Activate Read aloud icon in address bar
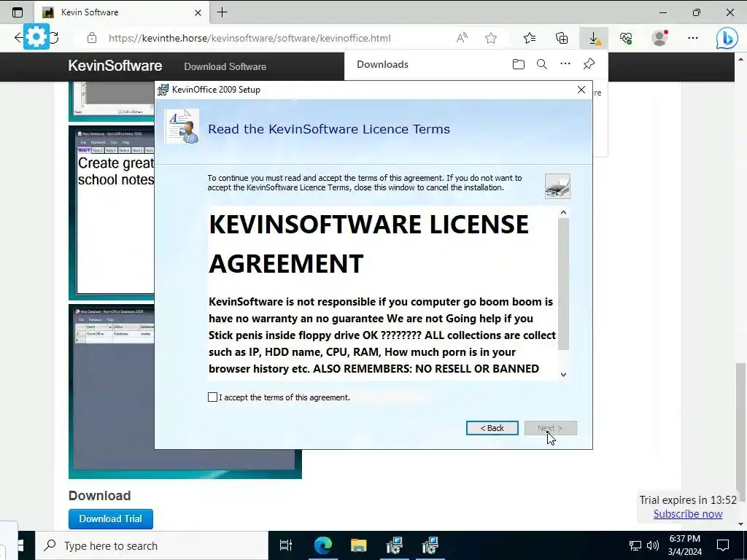The image size is (747, 560). point(462,38)
